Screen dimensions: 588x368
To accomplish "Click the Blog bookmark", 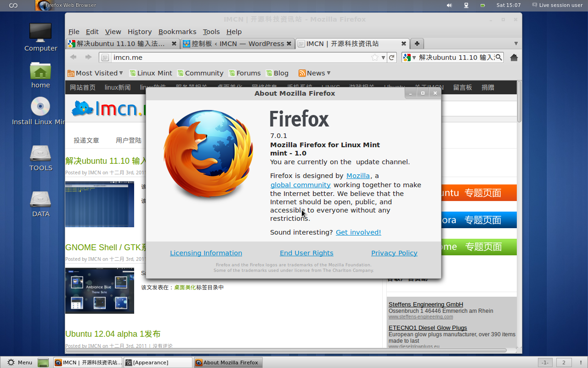I will pos(277,73).
